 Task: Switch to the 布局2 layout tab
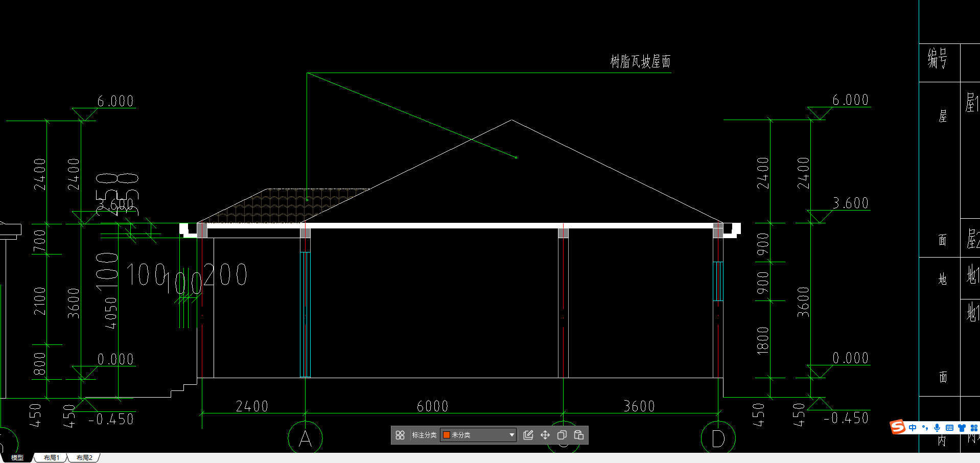point(84,457)
